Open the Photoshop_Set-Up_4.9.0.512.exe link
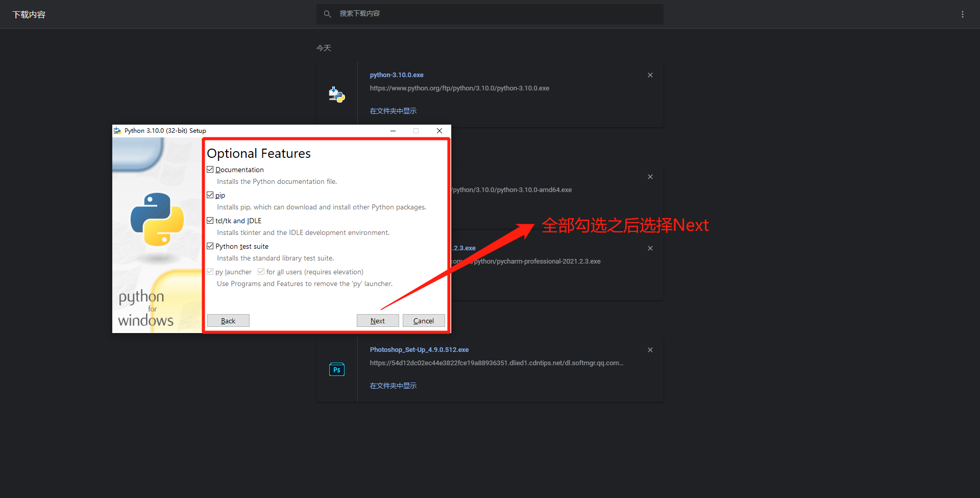This screenshot has width=980, height=498. coord(419,350)
